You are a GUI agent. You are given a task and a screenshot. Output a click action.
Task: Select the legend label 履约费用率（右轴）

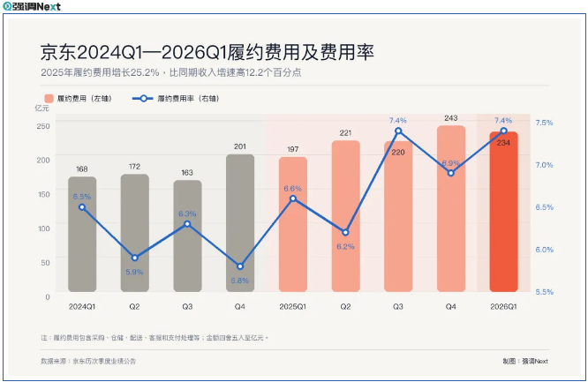188,99
